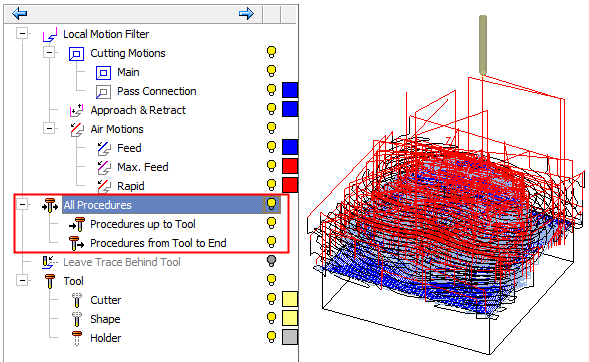Collapse the Local Motion Filter node
This screenshot has height=362, width=589.
click(23, 33)
